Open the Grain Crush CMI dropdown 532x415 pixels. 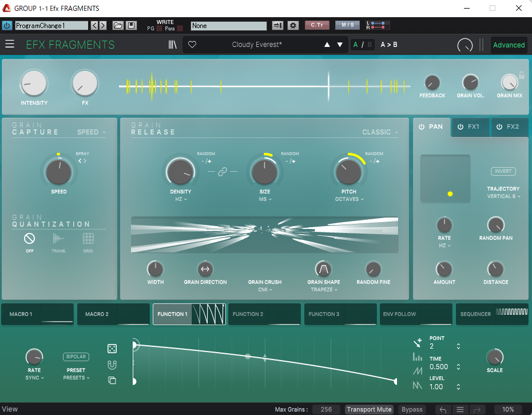pyautogui.click(x=265, y=289)
